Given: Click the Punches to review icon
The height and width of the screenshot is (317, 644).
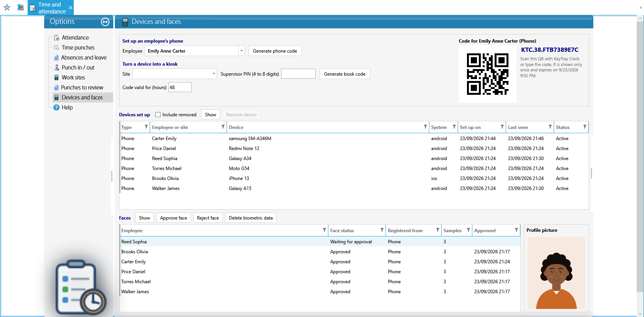Looking at the screenshot, I should point(56,88).
